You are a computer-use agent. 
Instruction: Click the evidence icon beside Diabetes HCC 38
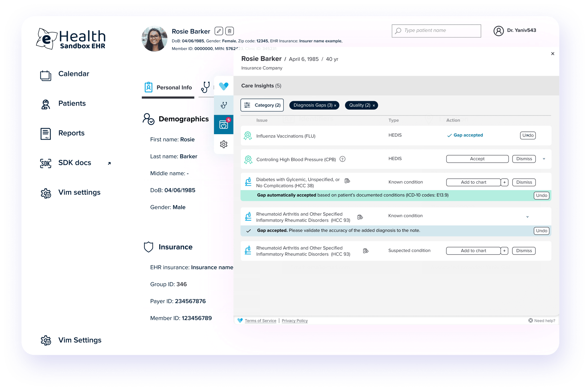(x=347, y=181)
